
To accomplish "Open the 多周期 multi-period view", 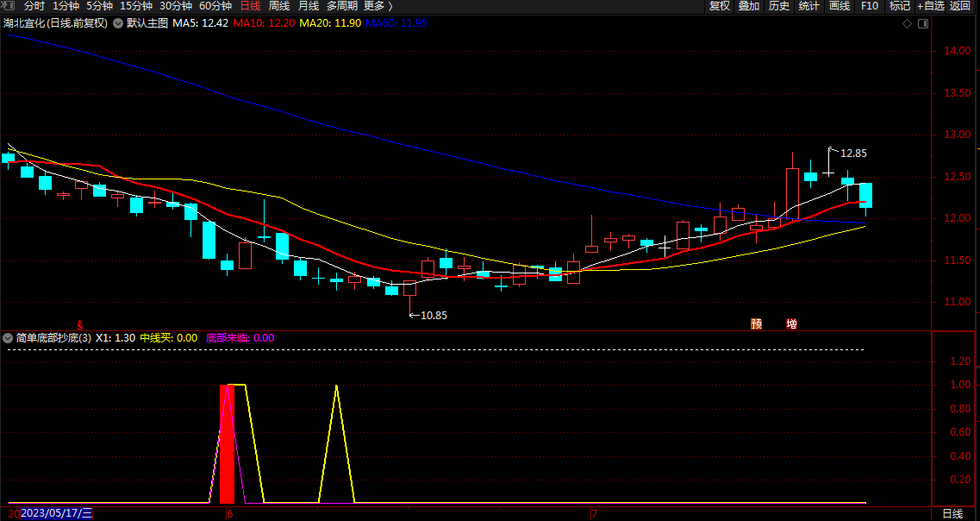I will (341, 6).
